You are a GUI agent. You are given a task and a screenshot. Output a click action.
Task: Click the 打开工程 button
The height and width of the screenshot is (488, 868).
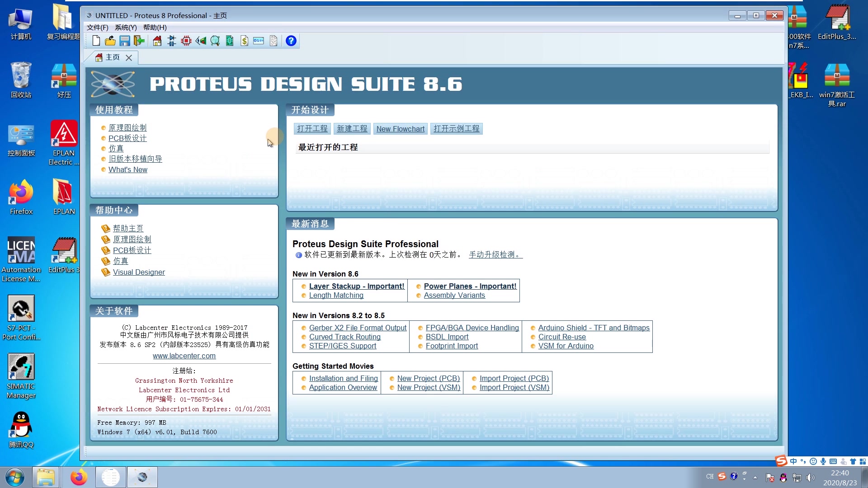(312, 129)
